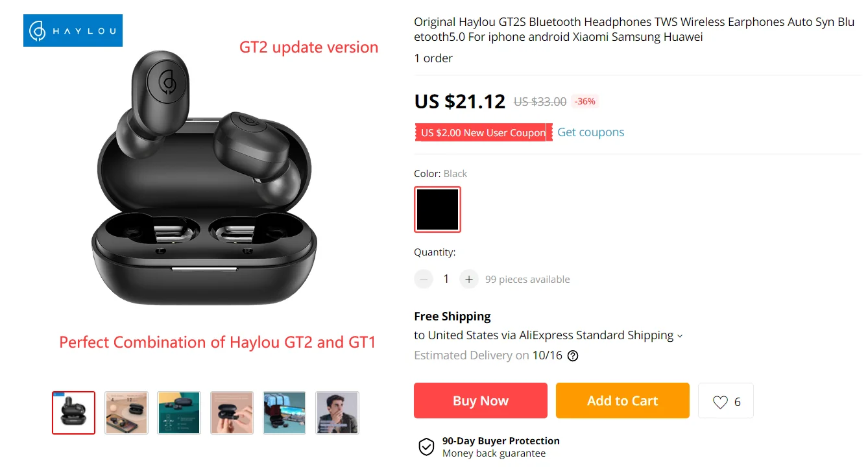Increase quantity with the plus button
The width and height of the screenshot is (868, 467).
[x=469, y=279]
